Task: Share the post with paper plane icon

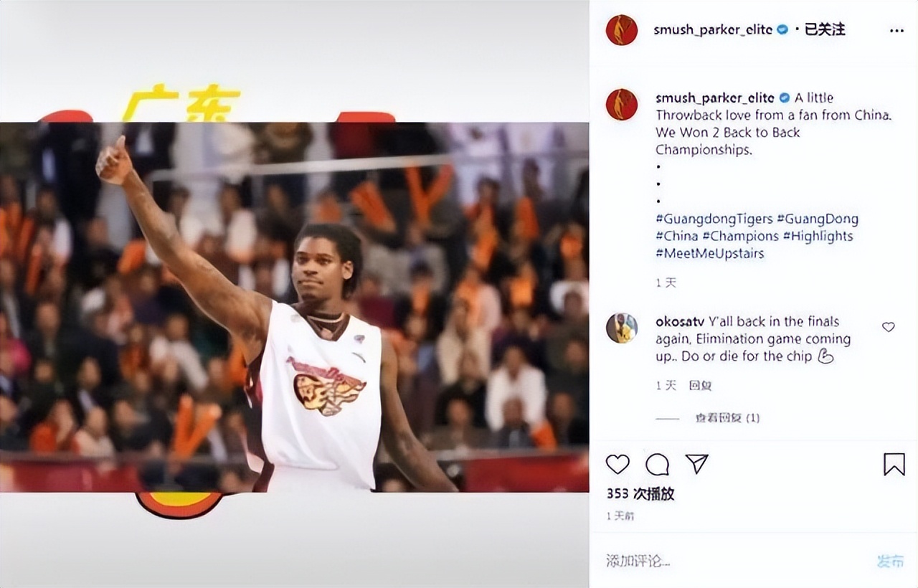Action: [696, 464]
